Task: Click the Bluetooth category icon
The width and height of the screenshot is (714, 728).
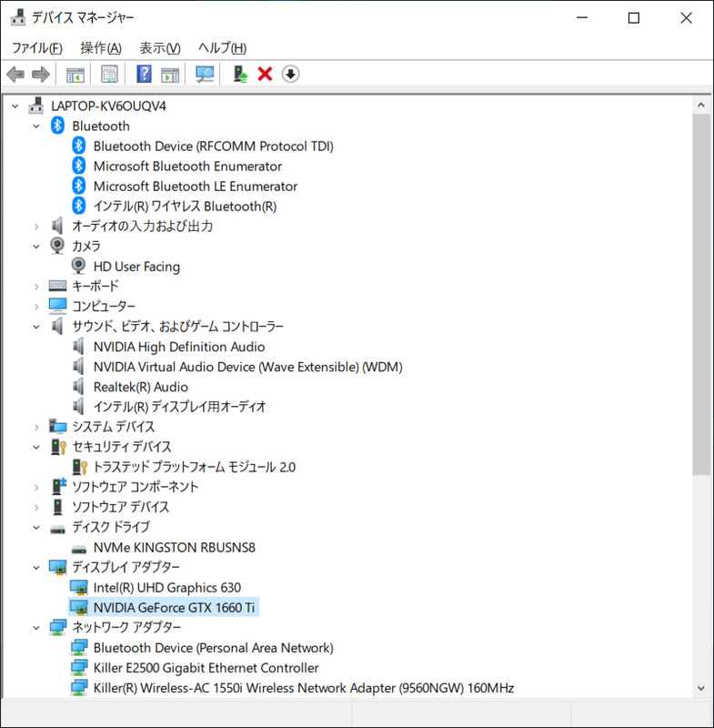Action: 57,126
